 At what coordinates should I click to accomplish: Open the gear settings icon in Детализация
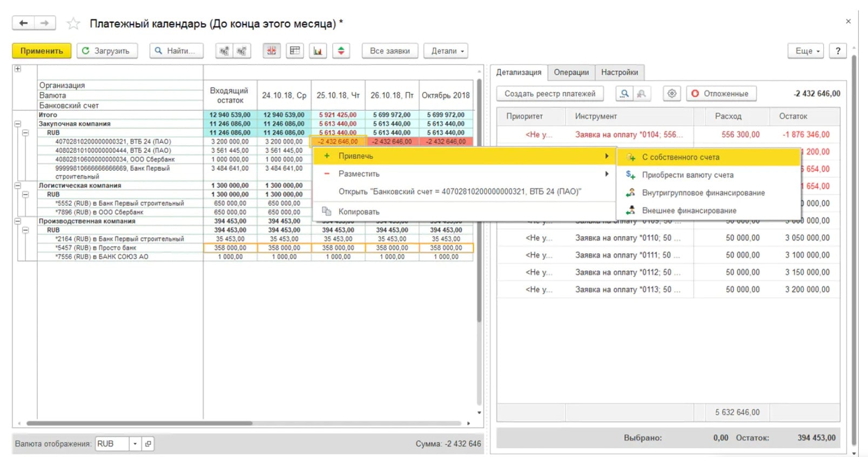pyautogui.click(x=672, y=93)
